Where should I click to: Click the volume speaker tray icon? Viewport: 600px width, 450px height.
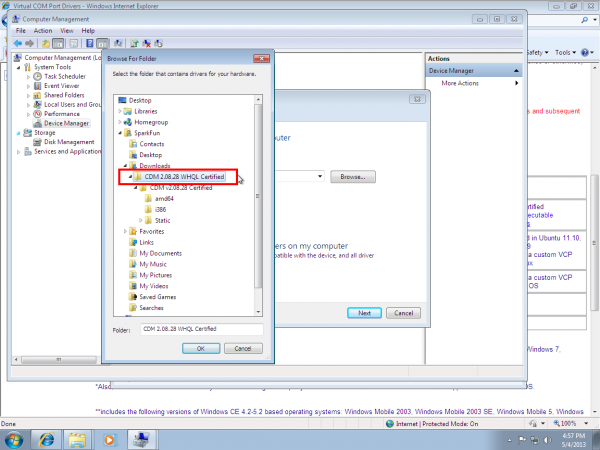548,440
